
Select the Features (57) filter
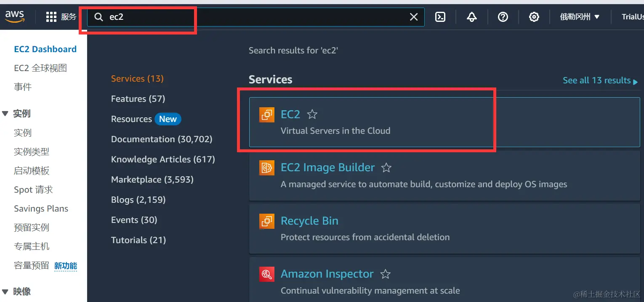(x=138, y=99)
